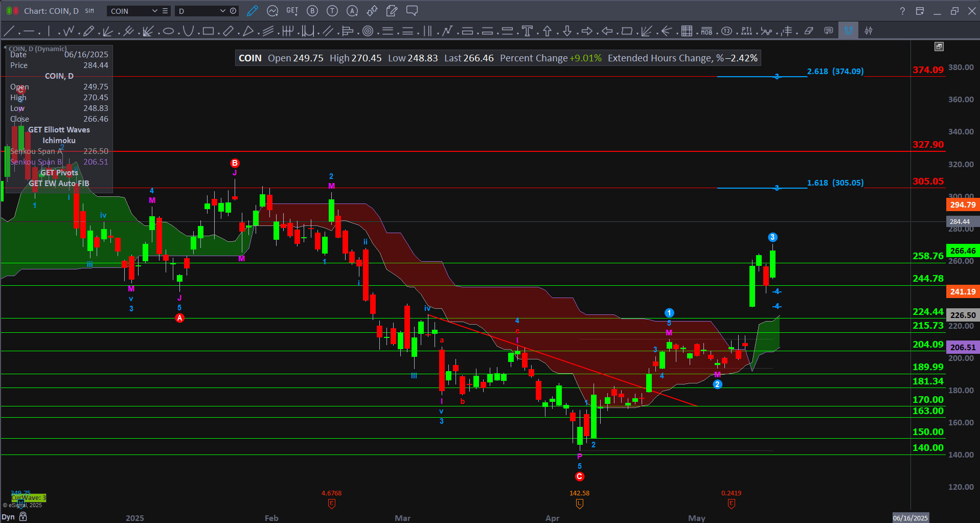980x523 pixels.
Task: Open the symbol list menu icon
Action: [165, 11]
